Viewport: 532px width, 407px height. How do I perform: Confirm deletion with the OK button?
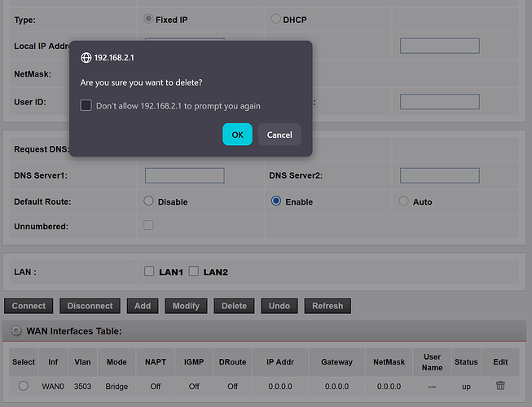click(237, 135)
